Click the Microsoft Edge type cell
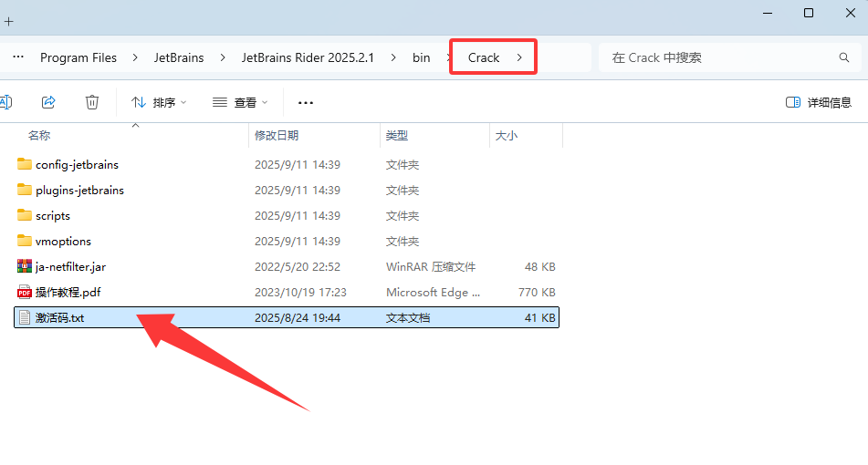The width and height of the screenshot is (868, 465). click(433, 292)
